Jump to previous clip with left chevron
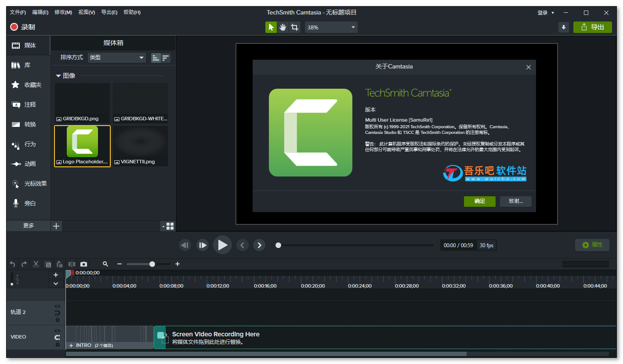623x364 pixels. tap(243, 245)
